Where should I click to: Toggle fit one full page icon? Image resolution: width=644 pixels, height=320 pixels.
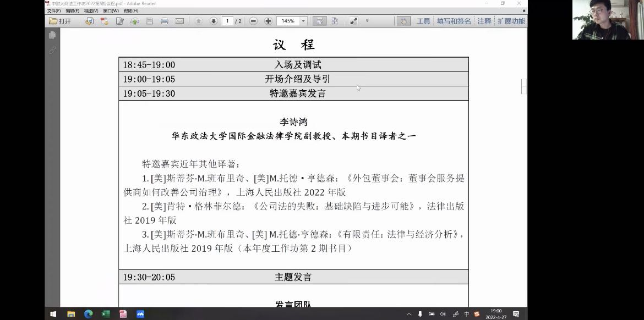(x=334, y=21)
